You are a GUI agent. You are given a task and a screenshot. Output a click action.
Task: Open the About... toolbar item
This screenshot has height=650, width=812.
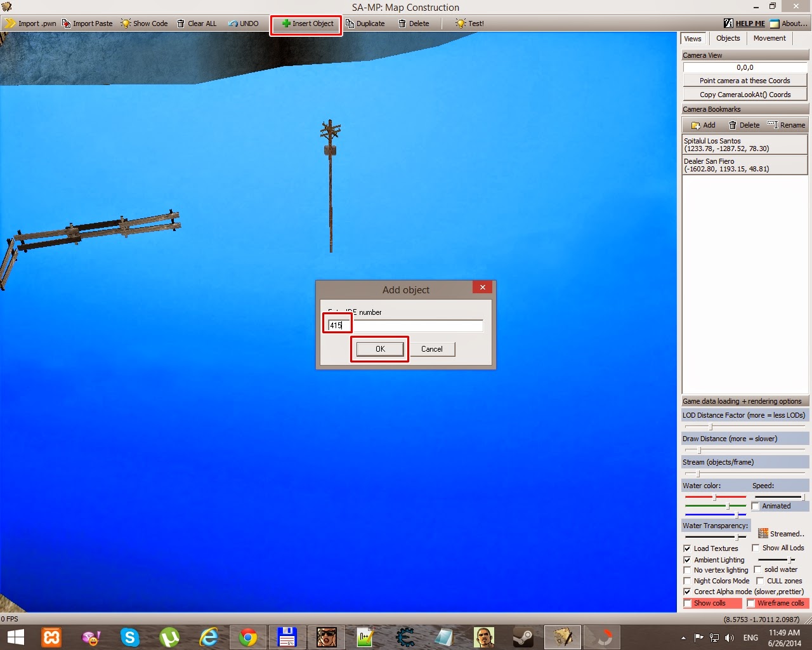point(789,23)
